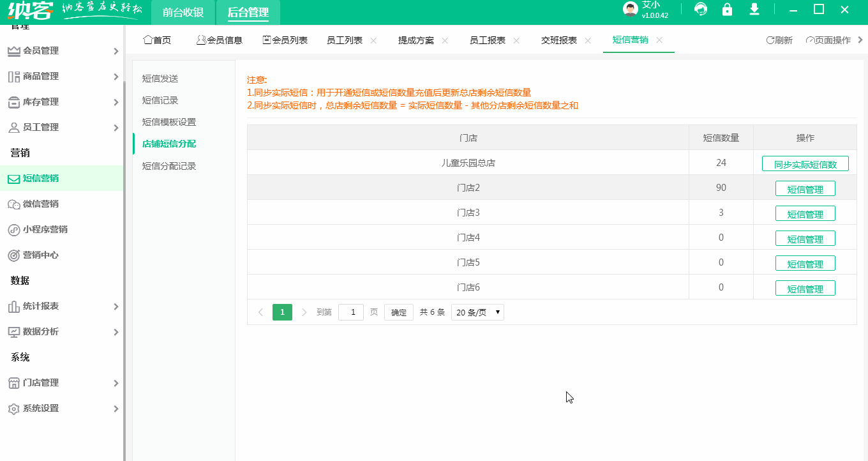Select the 商品管理 sidebar icon
Screen dimensions: 868x461
coord(14,75)
